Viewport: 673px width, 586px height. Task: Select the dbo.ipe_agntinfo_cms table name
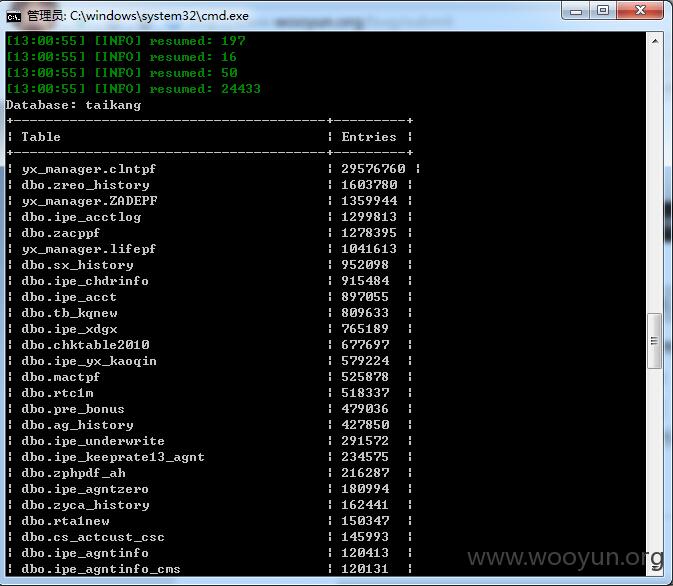(x=101, y=570)
